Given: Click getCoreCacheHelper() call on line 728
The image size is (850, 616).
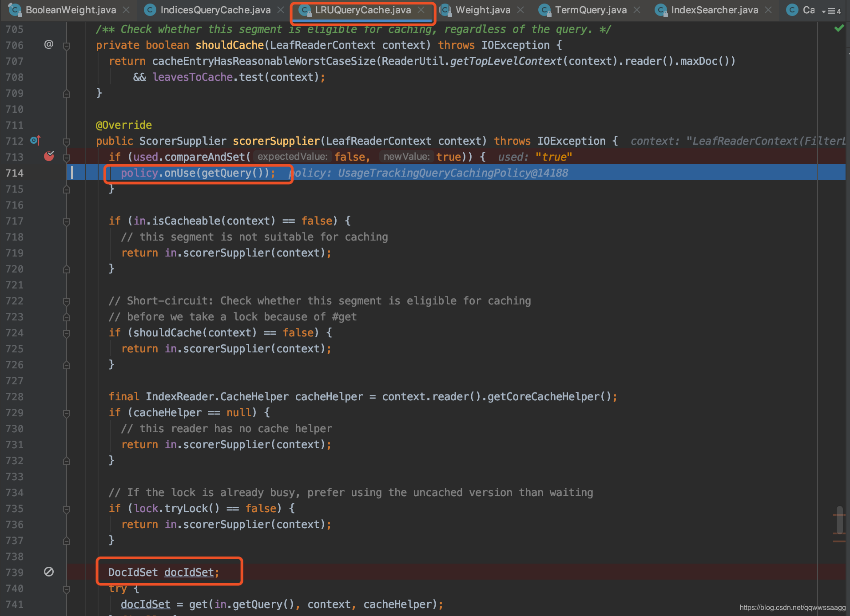Looking at the screenshot, I should 549,396.
